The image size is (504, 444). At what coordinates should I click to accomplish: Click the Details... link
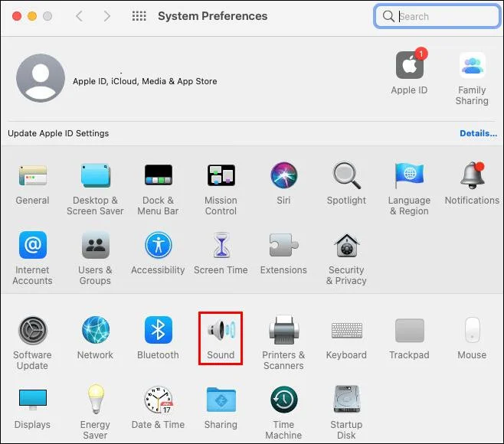point(478,133)
